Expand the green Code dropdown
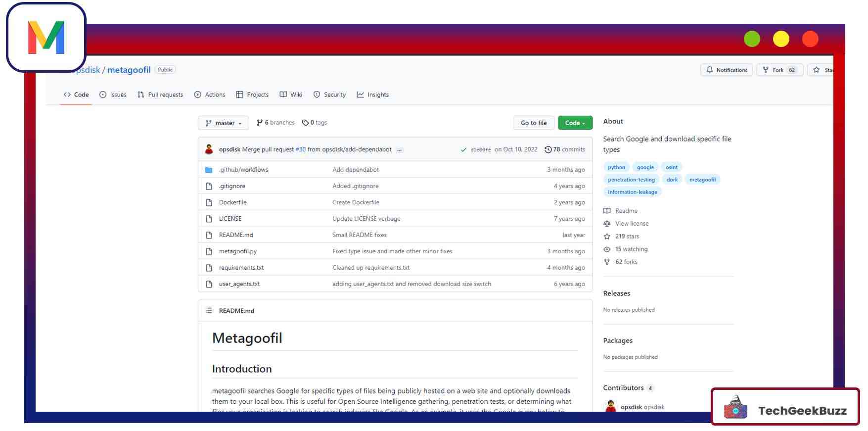Viewport: 868px width, 431px height. point(575,123)
